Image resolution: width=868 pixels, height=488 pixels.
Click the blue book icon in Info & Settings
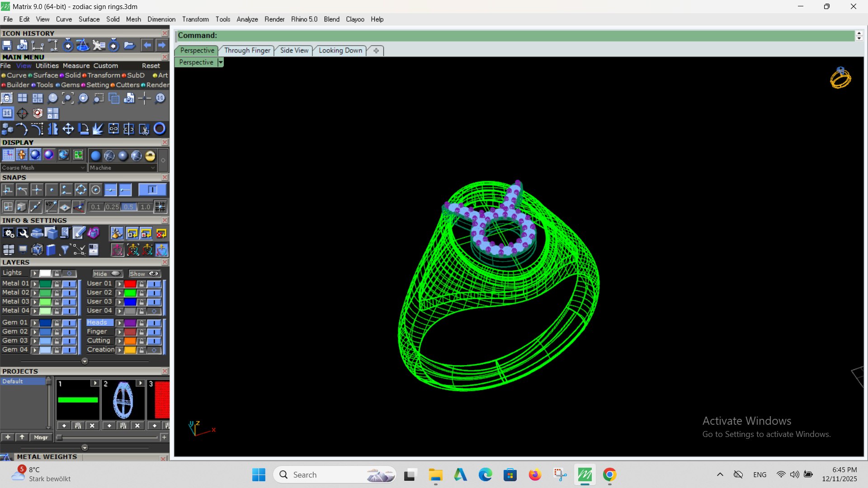point(51,249)
